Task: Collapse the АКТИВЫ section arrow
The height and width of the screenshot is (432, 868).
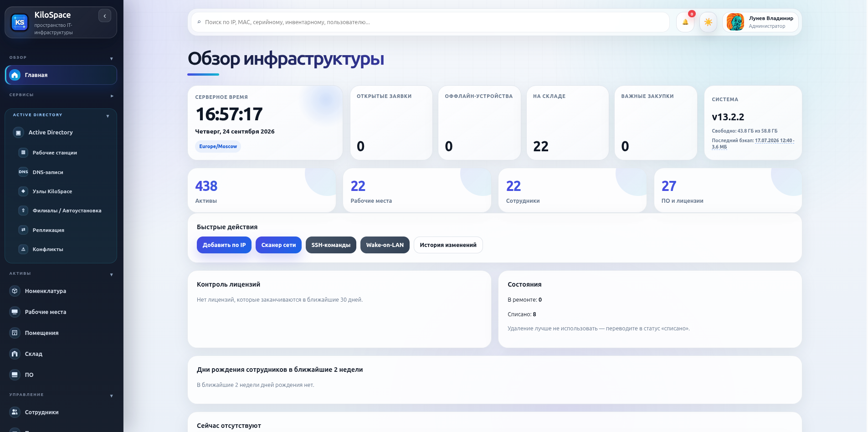Action: 112,275
